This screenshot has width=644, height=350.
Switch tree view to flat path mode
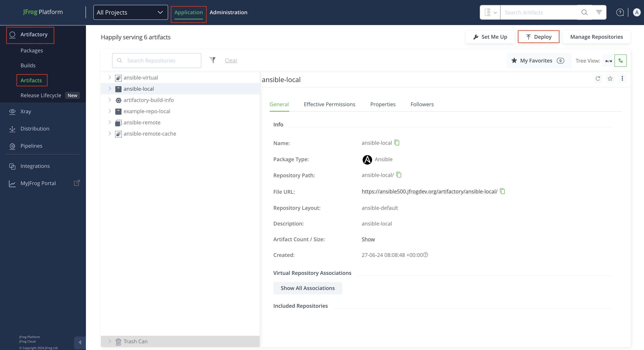point(609,61)
